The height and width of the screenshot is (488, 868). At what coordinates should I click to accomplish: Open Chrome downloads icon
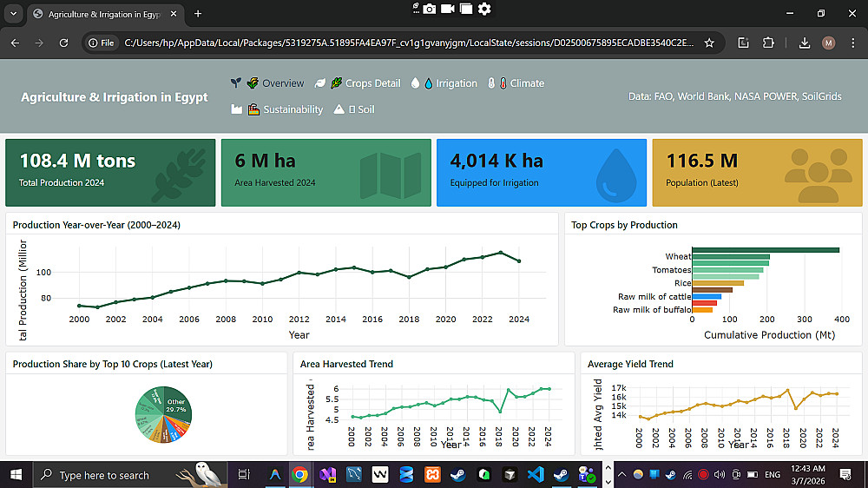click(x=804, y=43)
